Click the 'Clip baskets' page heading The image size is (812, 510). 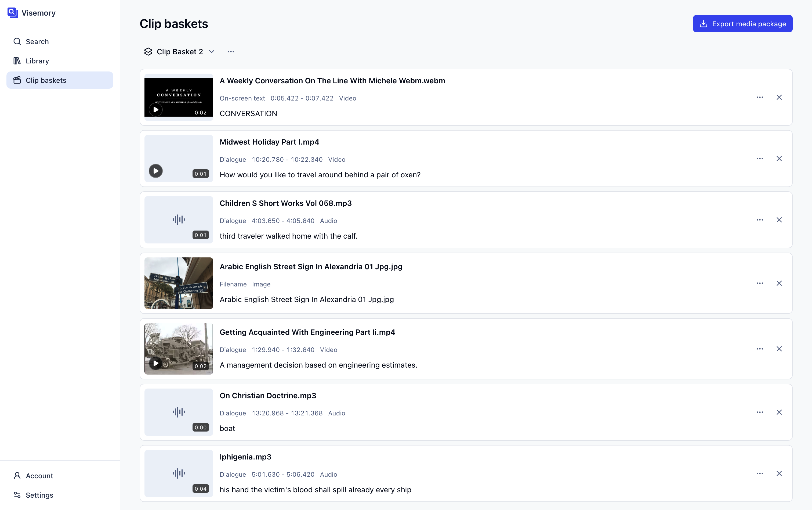(x=174, y=24)
